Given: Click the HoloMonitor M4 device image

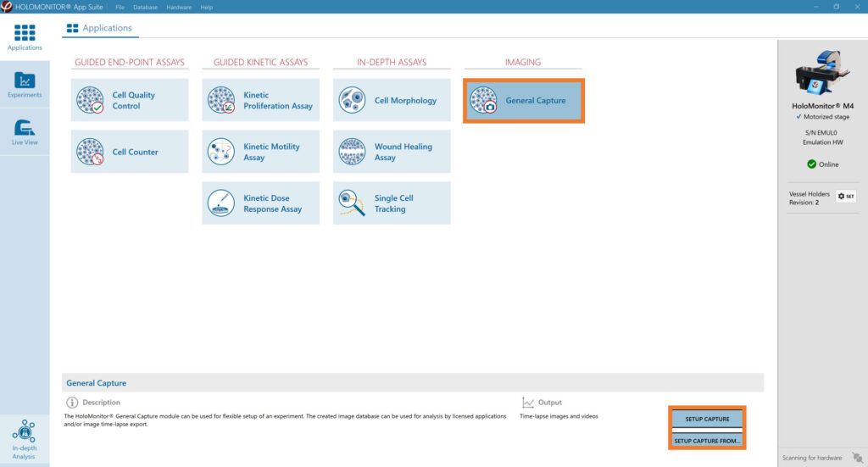Looking at the screenshot, I should (x=822, y=73).
